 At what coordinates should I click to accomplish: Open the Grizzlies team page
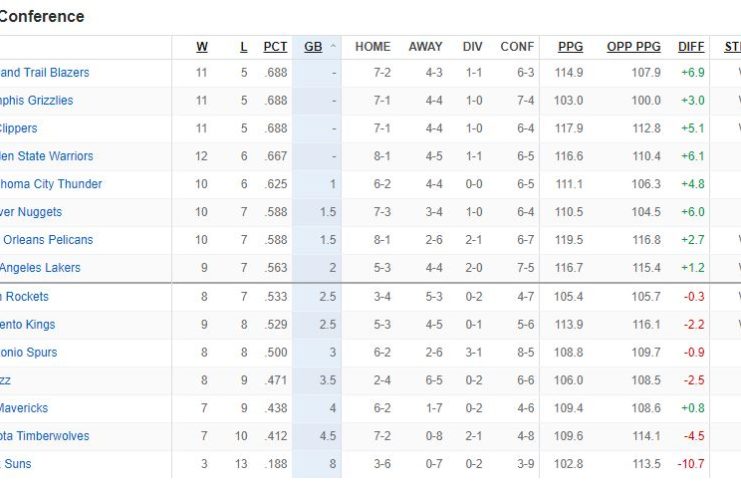[x=37, y=101]
